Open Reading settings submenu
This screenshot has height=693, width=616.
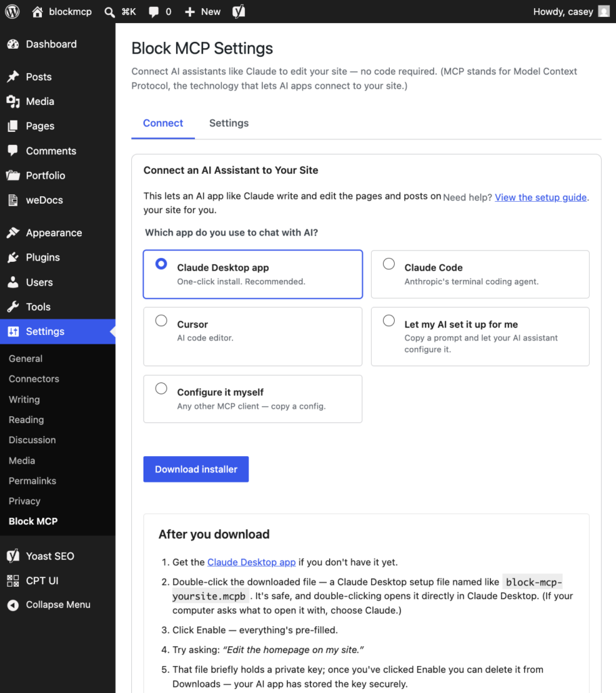(26, 420)
